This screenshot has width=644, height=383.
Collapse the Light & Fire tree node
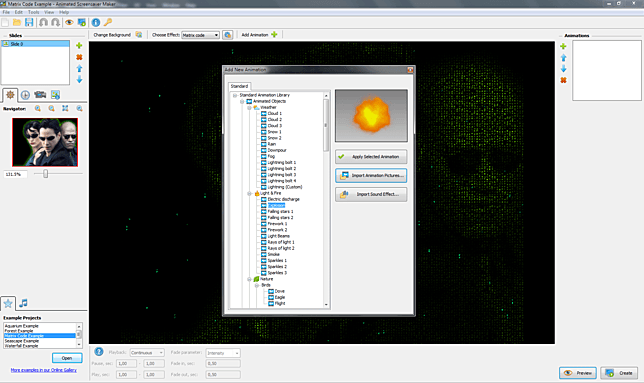click(249, 193)
